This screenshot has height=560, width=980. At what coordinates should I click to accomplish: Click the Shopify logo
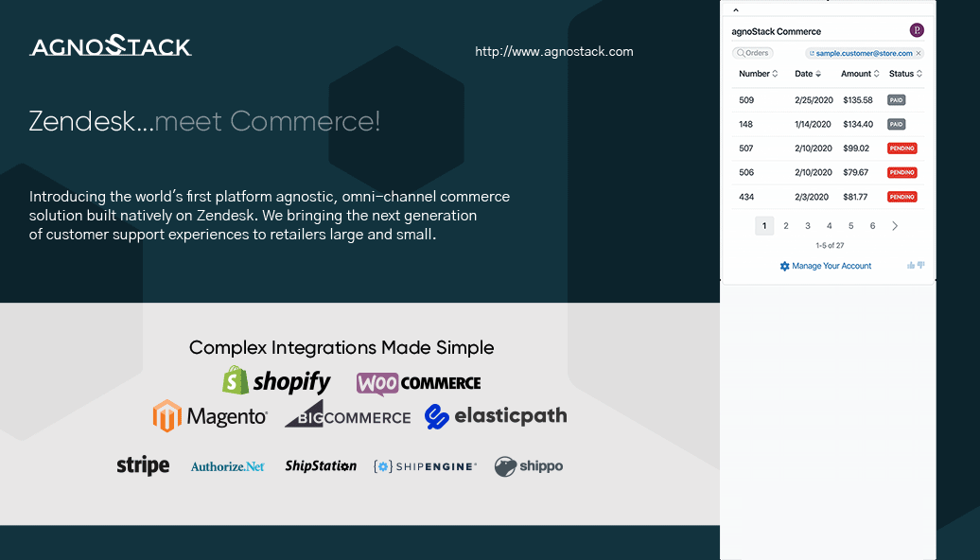pos(276,380)
